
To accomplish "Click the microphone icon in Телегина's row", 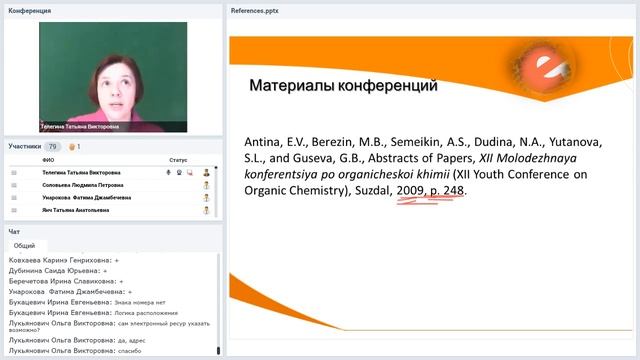I will tap(168, 173).
